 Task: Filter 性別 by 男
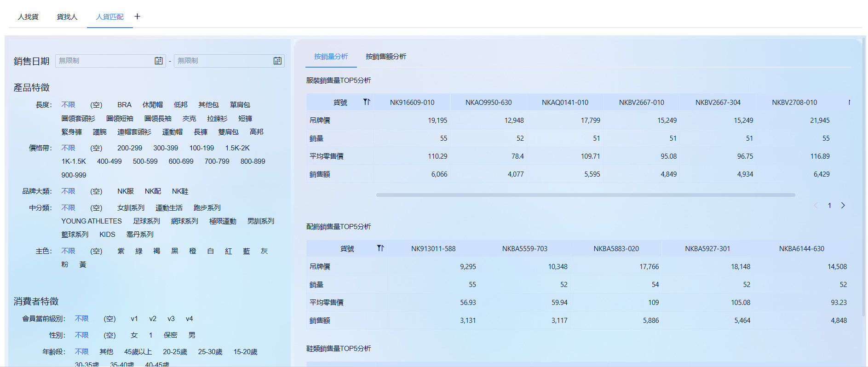(192, 335)
